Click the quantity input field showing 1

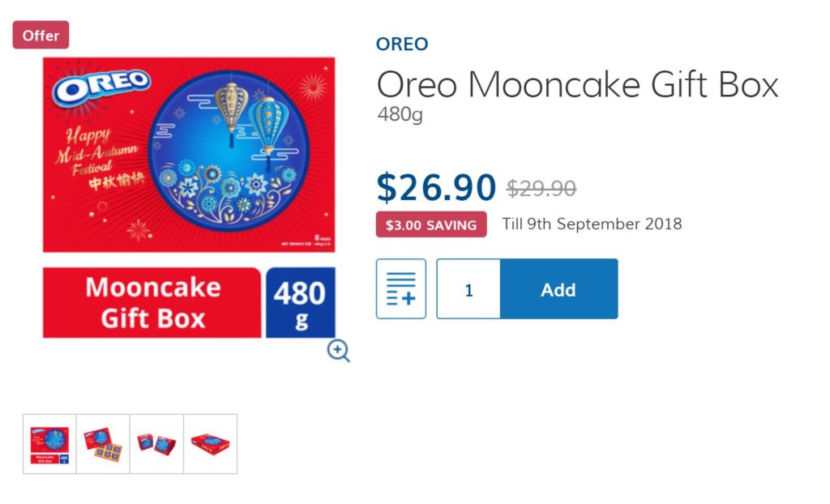tap(468, 289)
